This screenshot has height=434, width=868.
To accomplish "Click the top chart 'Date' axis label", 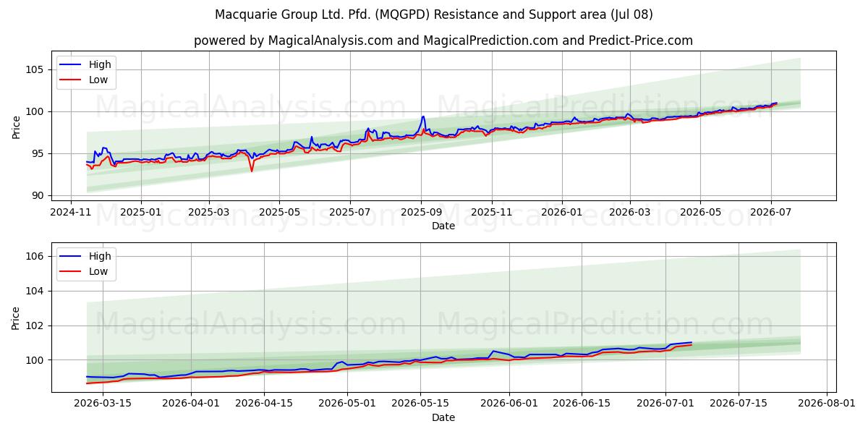I will (443, 226).
